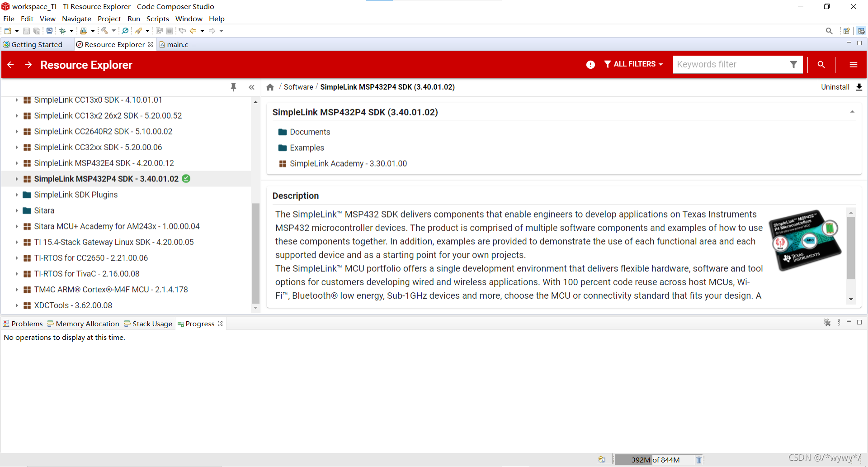The width and height of the screenshot is (868, 467).
Task: Click the last edit location toolbar icon
Action: point(183,31)
